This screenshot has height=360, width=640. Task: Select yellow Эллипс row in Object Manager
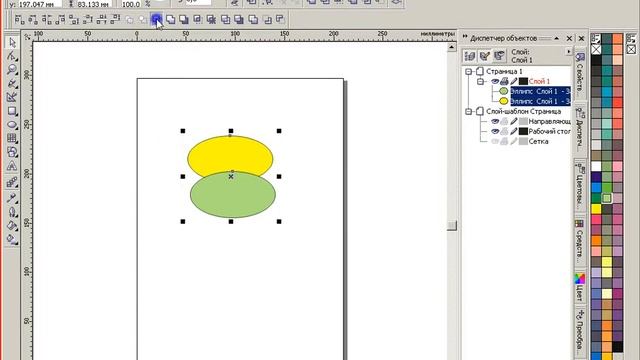540,101
